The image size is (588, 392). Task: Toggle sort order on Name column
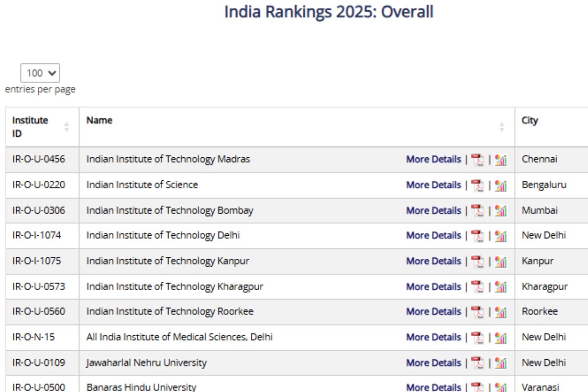click(x=501, y=126)
